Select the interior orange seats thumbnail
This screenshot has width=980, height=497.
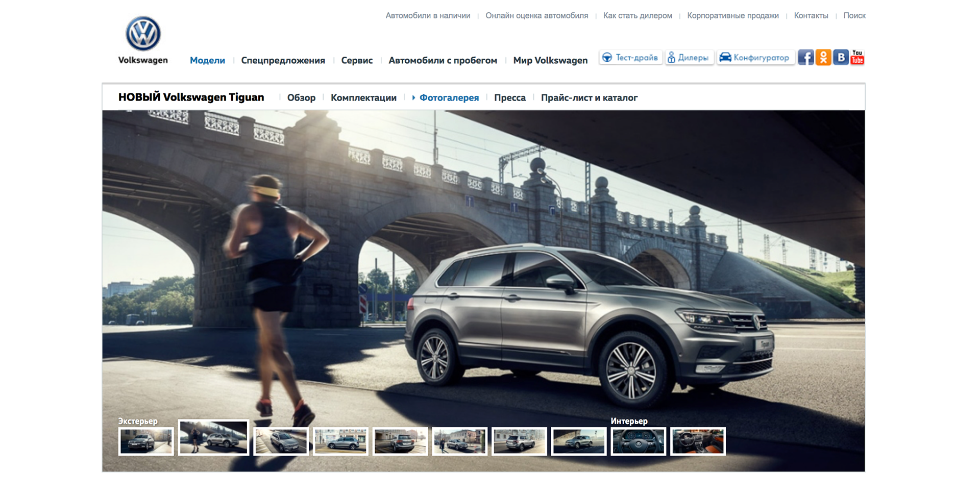[x=698, y=441]
